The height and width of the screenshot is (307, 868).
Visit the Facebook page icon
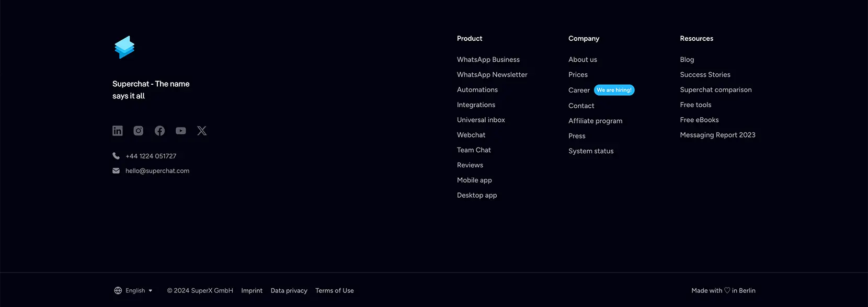click(159, 131)
